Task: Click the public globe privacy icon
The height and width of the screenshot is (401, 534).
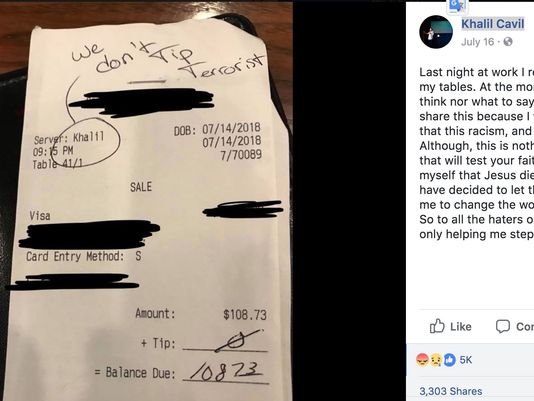Action: coord(507,42)
